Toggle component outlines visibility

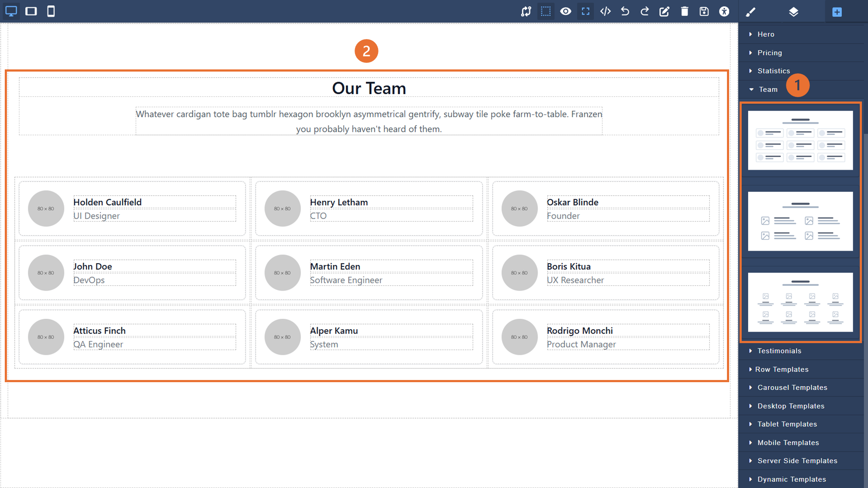coord(546,11)
